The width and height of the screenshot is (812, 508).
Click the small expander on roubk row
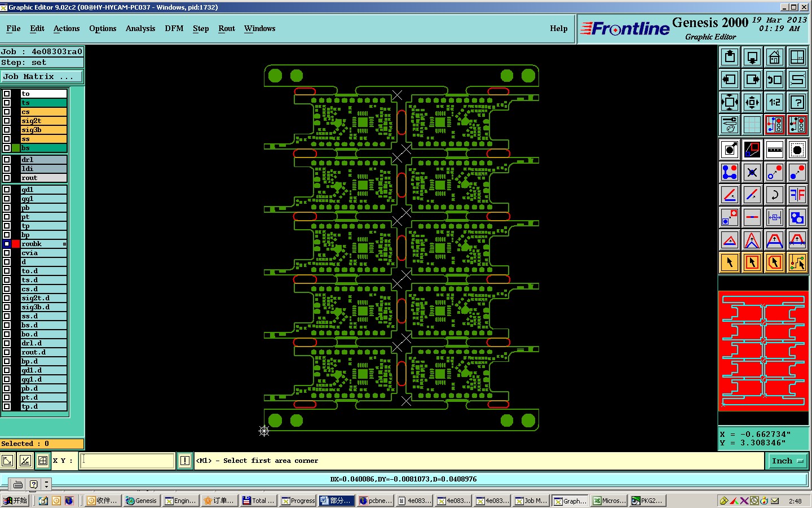click(64, 244)
